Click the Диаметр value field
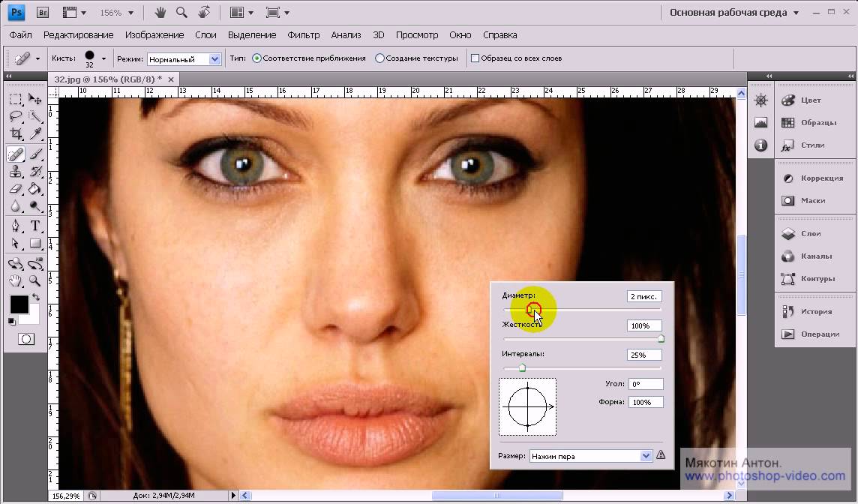858x504 pixels. (644, 296)
